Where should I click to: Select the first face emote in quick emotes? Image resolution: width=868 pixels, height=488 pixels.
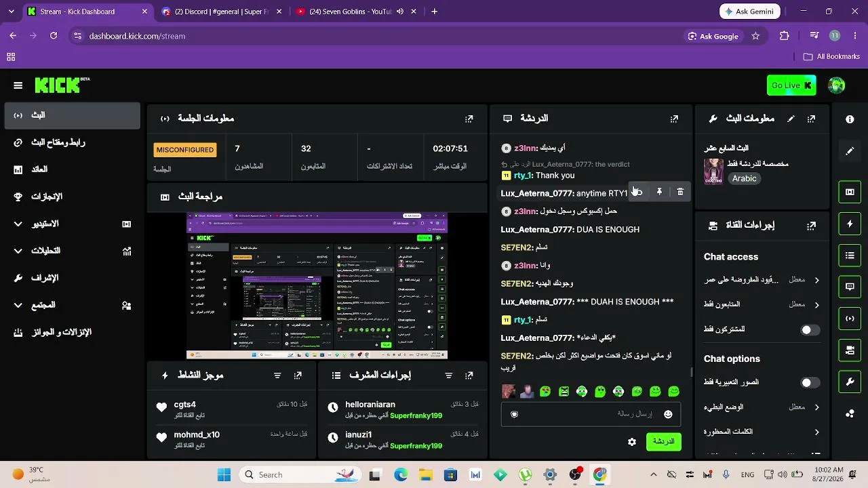[509, 391]
